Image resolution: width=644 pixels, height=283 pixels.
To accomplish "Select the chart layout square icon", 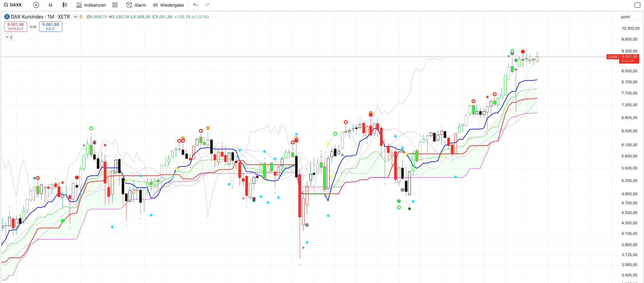I will [637, 5].
